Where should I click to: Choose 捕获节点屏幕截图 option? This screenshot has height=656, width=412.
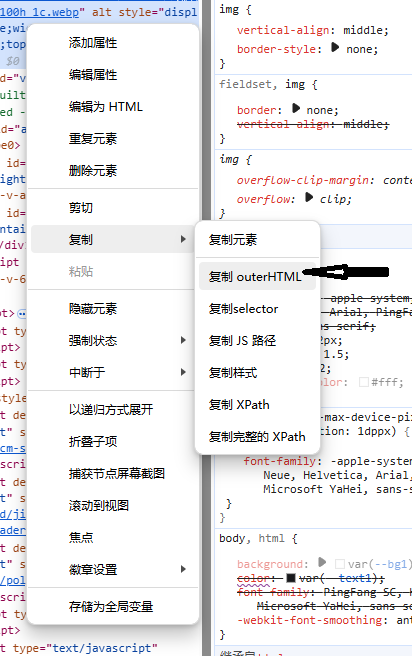point(113,474)
